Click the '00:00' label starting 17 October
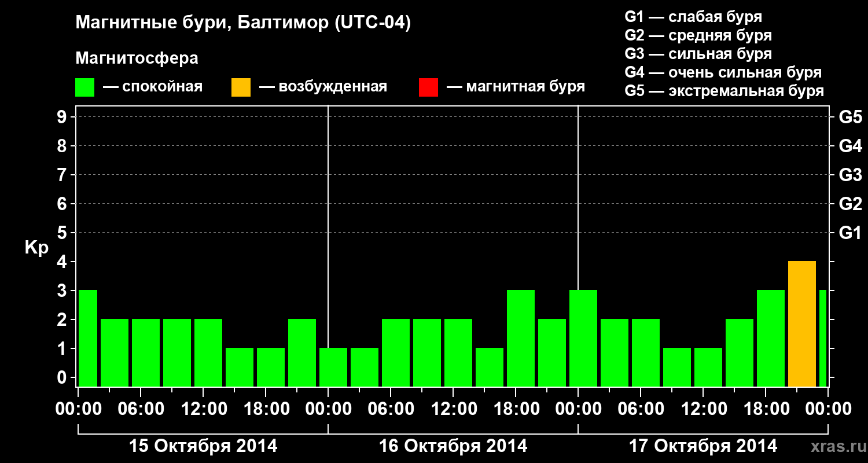The image size is (868, 463). pyautogui.click(x=578, y=409)
